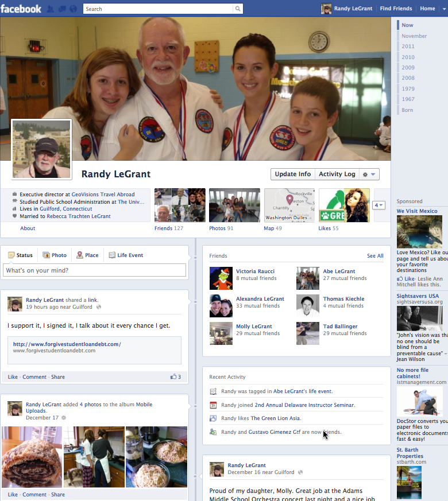The image size is (448, 501).
Task: Select the Place composer tab
Action: click(87, 255)
